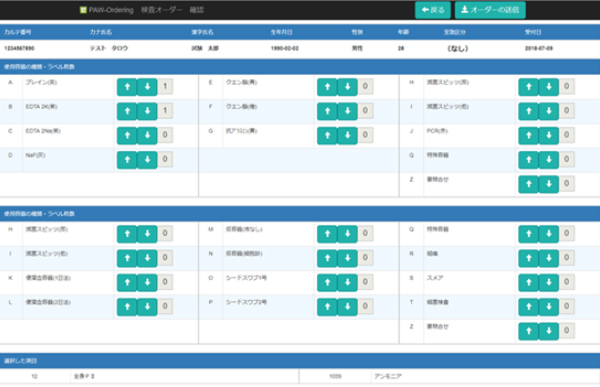
Task: Click up arrow for row R 組織
Action: pyautogui.click(x=528, y=258)
